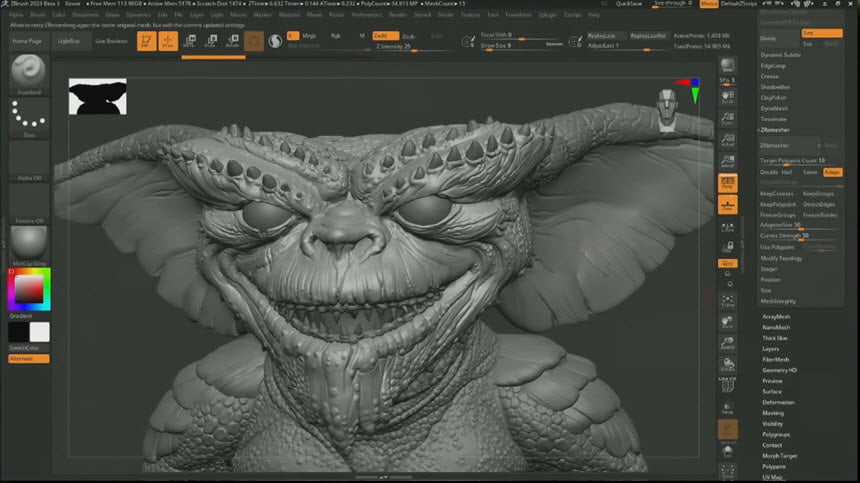The height and width of the screenshot is (483, 860).
Task: Select the Move transform tool
Action: (189, 41)
